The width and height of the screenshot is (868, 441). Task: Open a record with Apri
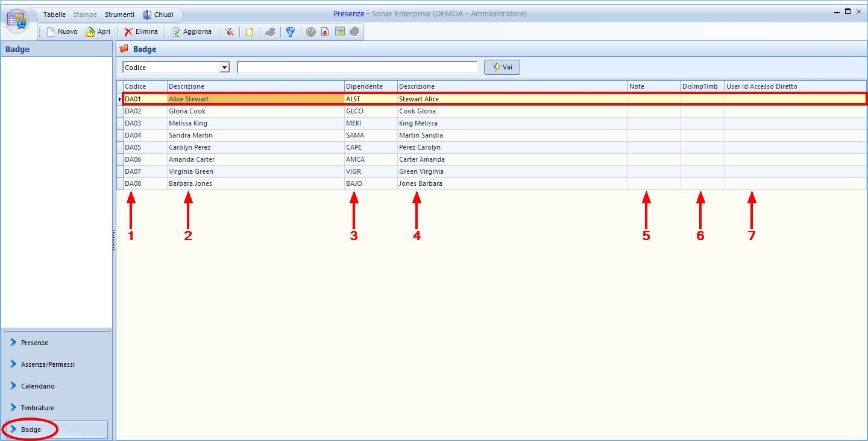(98, 32)
